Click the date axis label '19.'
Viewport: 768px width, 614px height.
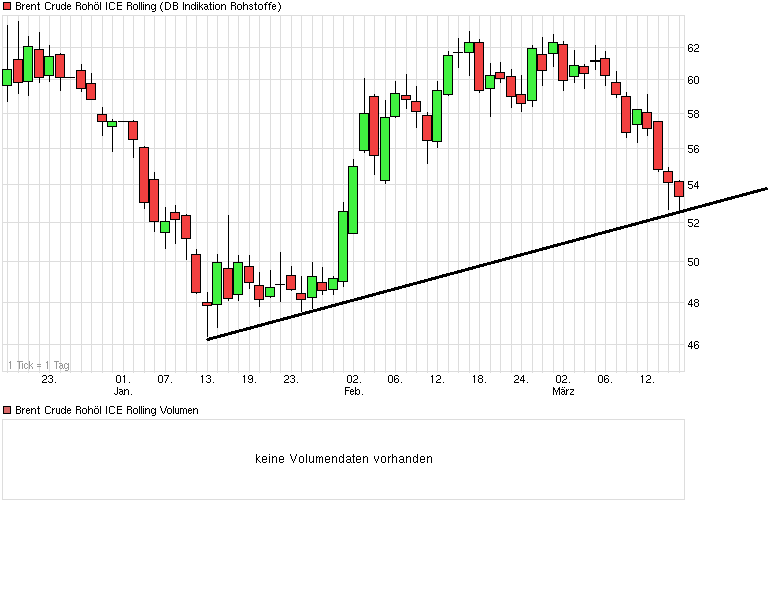(249, 379)
